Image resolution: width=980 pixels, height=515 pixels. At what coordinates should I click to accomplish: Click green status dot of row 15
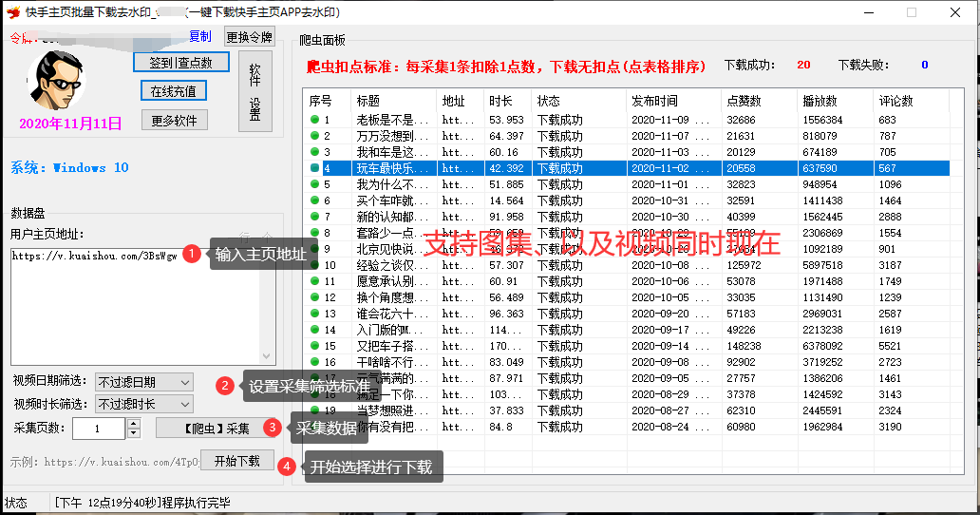tap(314, 346)
